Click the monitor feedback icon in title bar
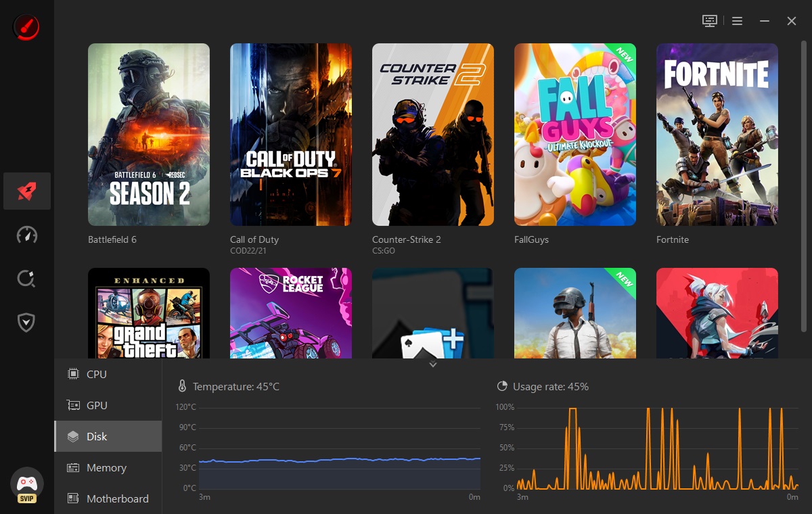Image resolution: width=812 pixels, height=514 pixels. 709,21
